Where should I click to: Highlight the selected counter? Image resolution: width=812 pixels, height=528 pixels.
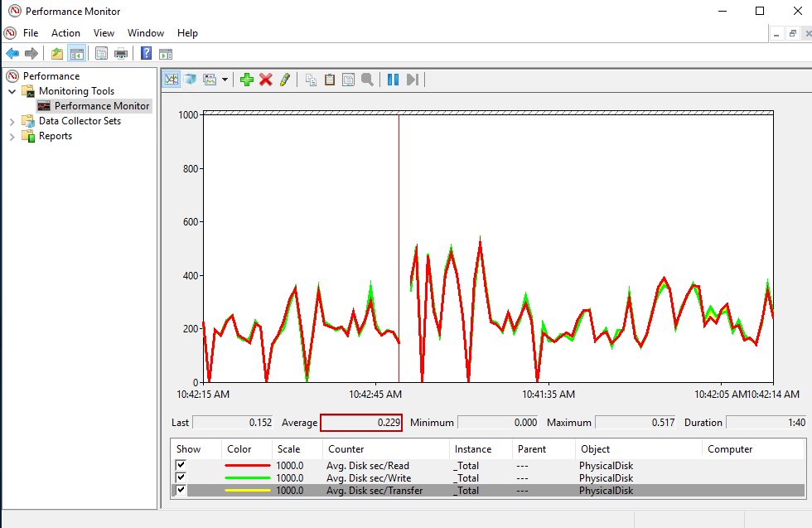click(x=283, y=79)
